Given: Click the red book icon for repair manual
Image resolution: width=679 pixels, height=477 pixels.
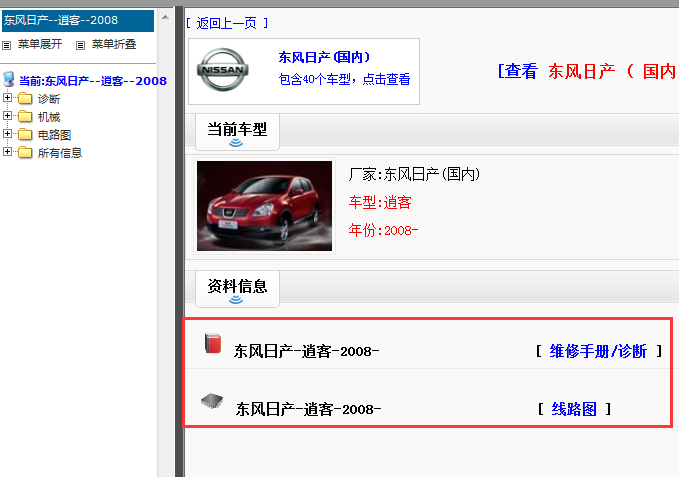Looking at the screenshot, I should (x=213, y=344).
